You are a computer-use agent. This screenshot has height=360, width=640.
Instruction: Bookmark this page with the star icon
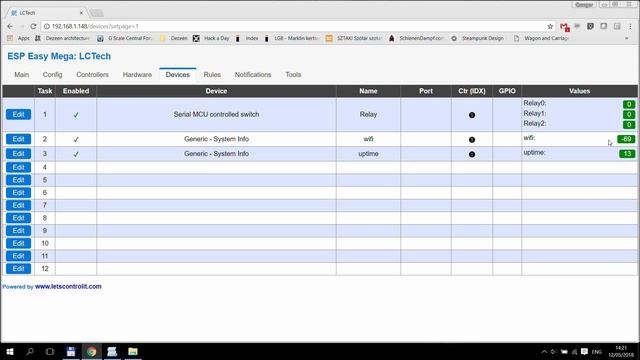550,26
